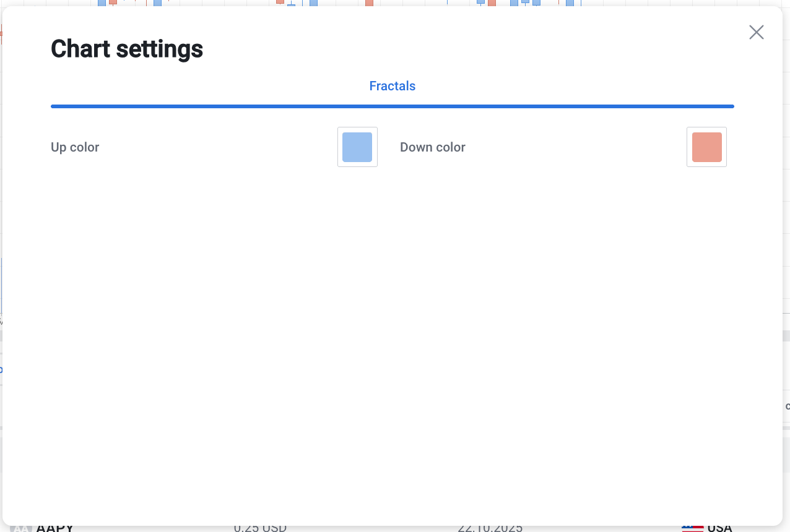Click the Up color label
Screen dimensions: 790x532
75,147
